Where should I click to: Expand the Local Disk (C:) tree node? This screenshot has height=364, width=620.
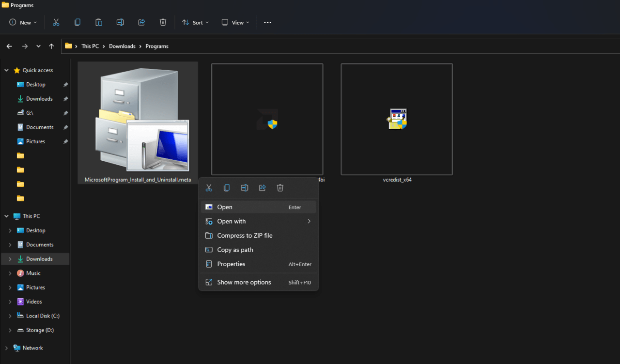pos(10,316)
